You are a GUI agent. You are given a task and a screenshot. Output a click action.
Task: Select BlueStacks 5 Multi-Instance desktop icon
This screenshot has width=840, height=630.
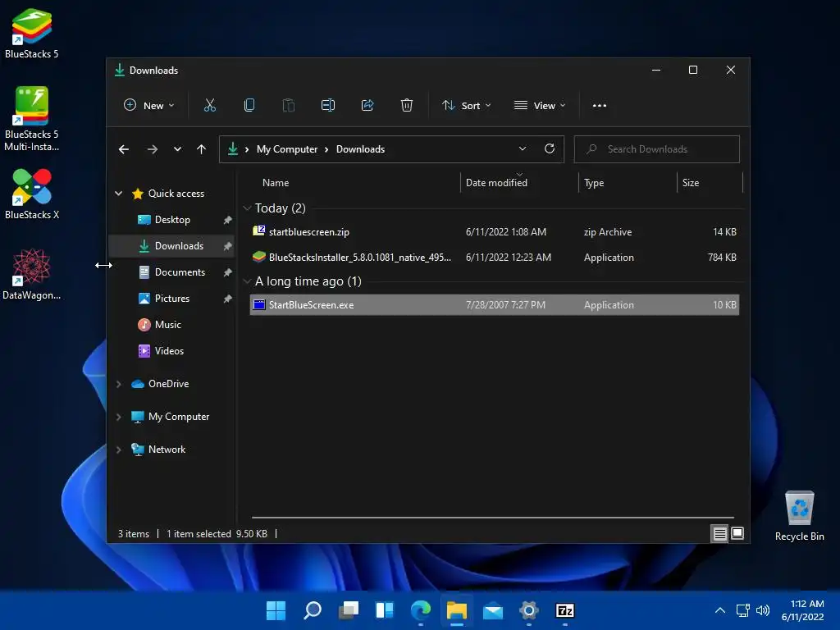pos(32,119)
